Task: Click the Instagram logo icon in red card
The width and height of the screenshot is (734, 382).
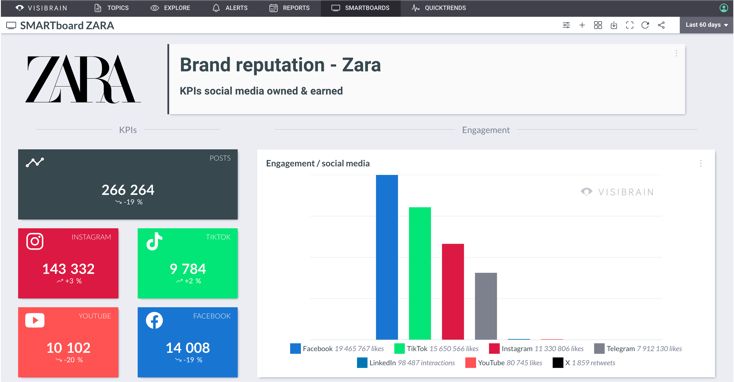Action: coord(35,241)
